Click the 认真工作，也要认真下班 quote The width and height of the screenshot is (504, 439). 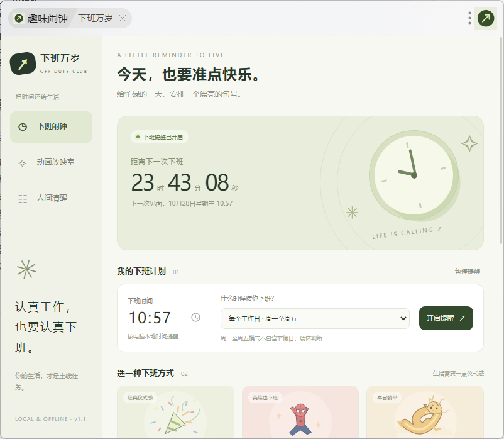point(46,327)
